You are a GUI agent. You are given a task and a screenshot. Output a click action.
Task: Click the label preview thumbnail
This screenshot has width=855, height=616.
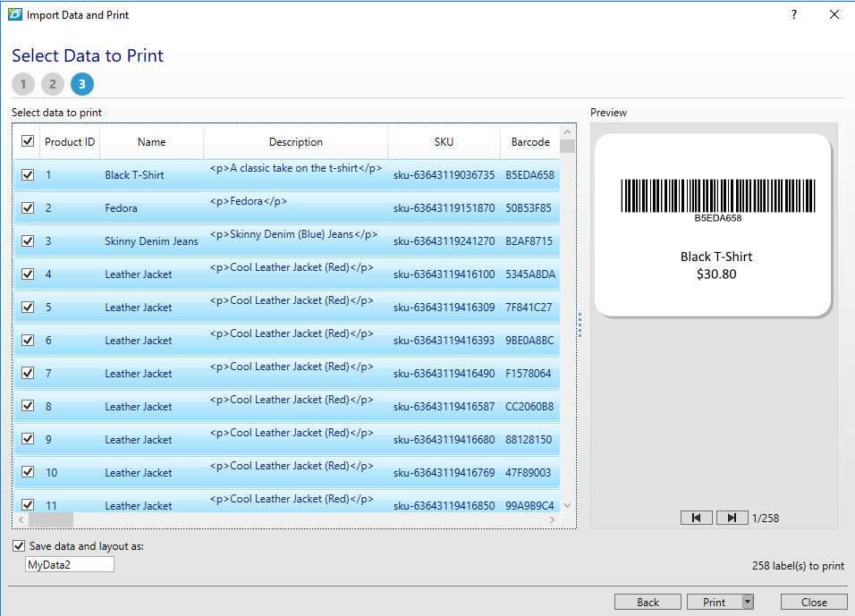click(713, 225)
